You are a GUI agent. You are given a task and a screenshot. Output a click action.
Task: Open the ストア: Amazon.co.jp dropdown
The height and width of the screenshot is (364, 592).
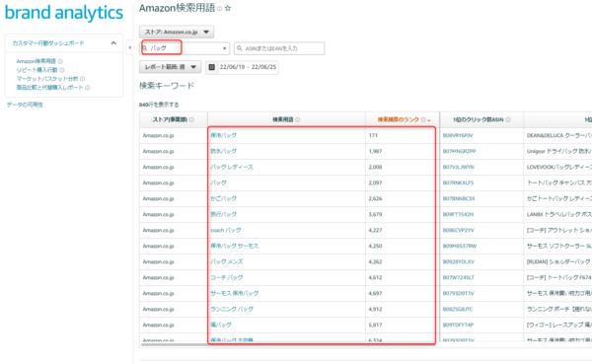tap(177, 32)
